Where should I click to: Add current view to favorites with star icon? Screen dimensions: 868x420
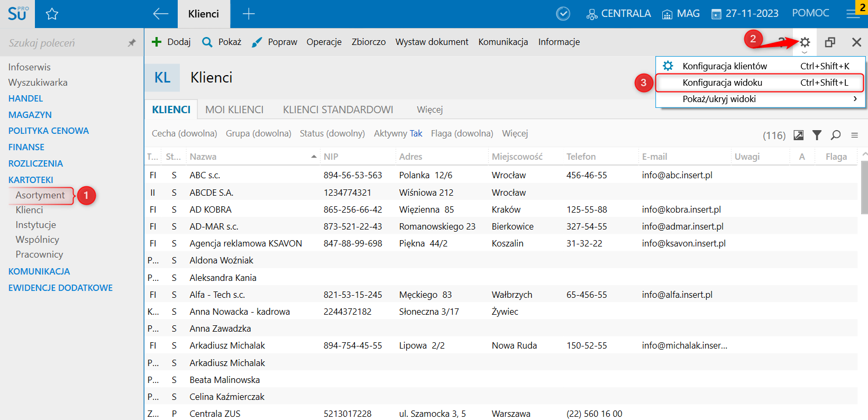point(52,14)
